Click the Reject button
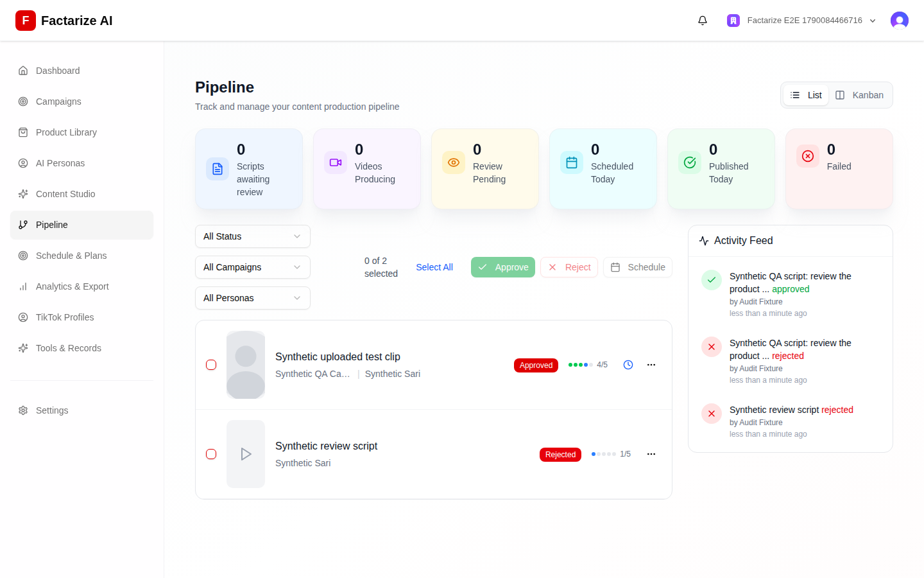The image size is (924, 578). pyautogui.click(x=569, y=267)
